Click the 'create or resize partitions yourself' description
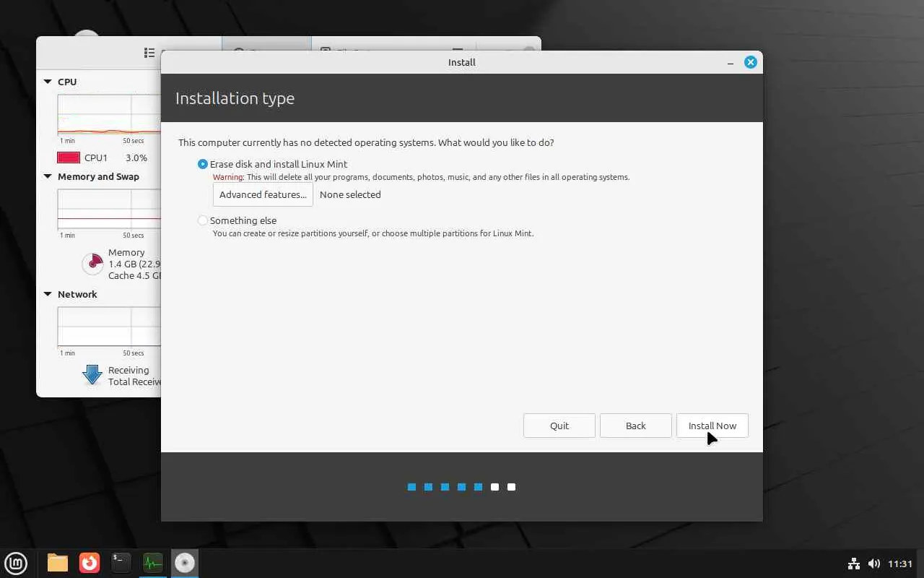The image size is (924, 578). pos(373,233)
